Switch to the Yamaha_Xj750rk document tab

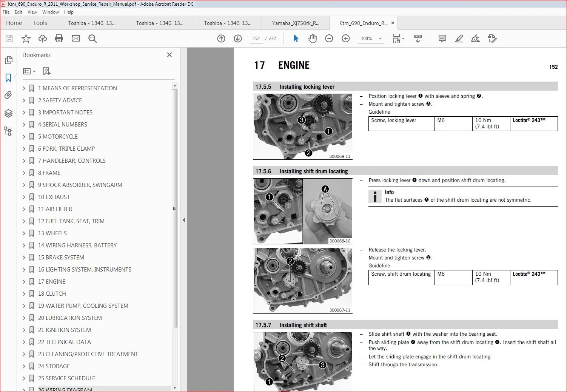(296, 23)
